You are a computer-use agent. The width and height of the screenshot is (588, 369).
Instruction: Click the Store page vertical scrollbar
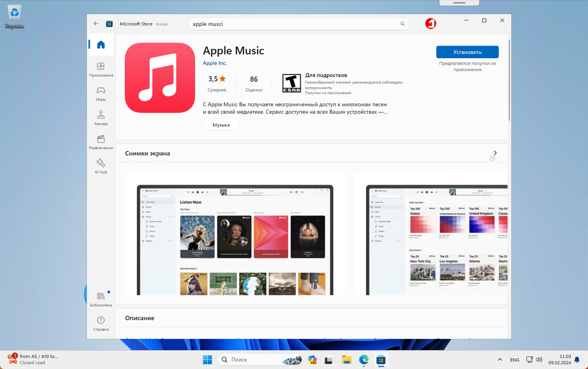coord(509,80)
